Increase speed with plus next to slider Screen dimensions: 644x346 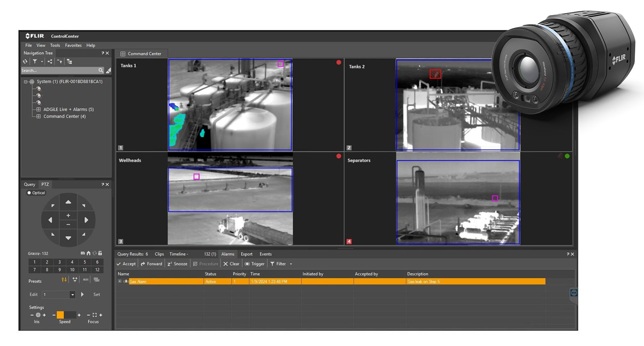pos(79,315)
